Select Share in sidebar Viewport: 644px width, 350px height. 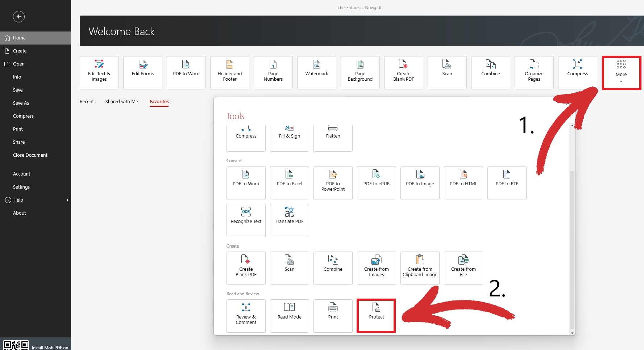pos(36,142)
